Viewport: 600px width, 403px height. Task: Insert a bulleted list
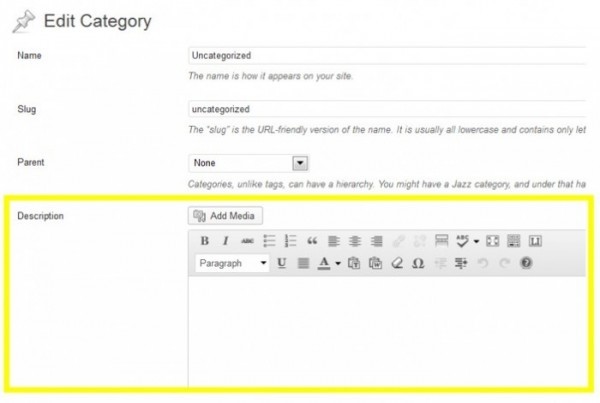click(x=269, y=241)
